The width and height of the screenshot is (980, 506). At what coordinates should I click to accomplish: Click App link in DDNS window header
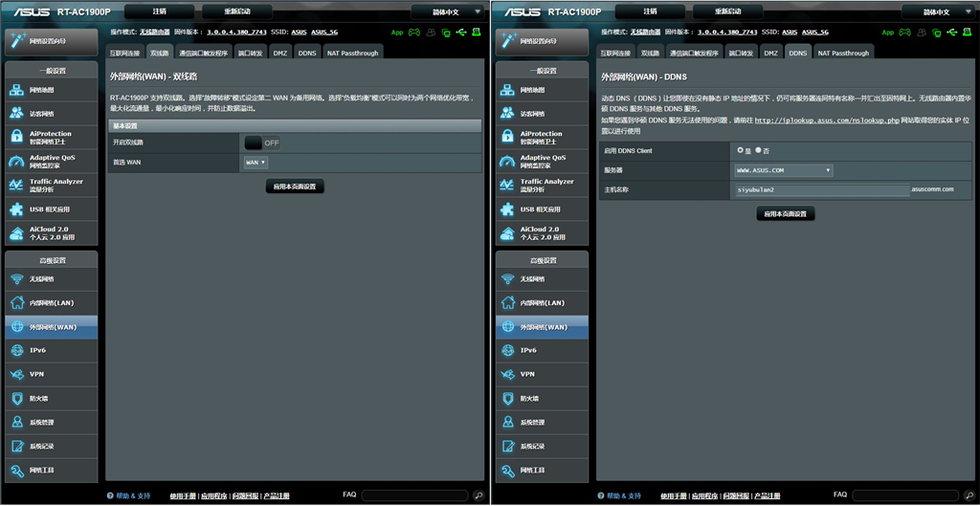pyautogui.click(x=888, y=33)
